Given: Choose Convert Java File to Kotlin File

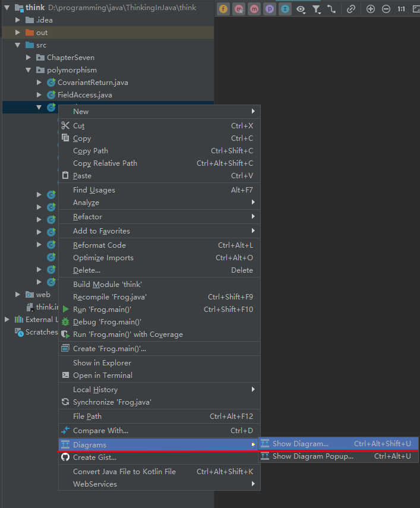Looking at the screenshot, I should click(159, 471).
